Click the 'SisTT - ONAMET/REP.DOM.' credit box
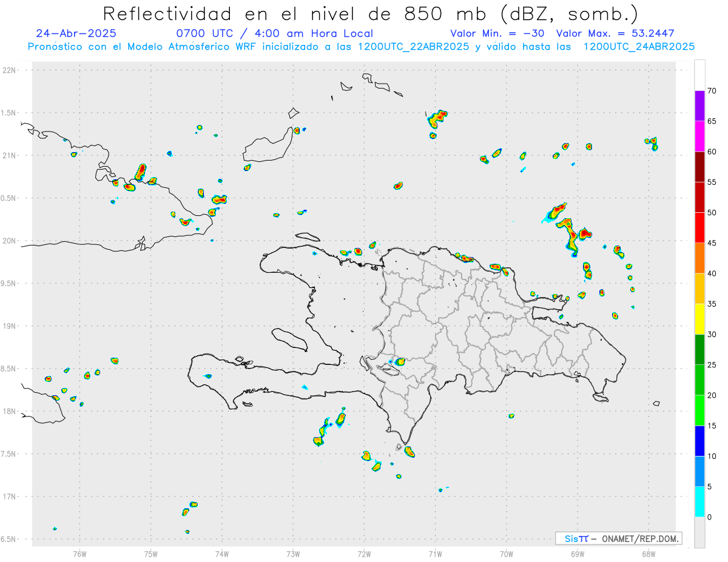The image size is (728, 562). [619, 538]
